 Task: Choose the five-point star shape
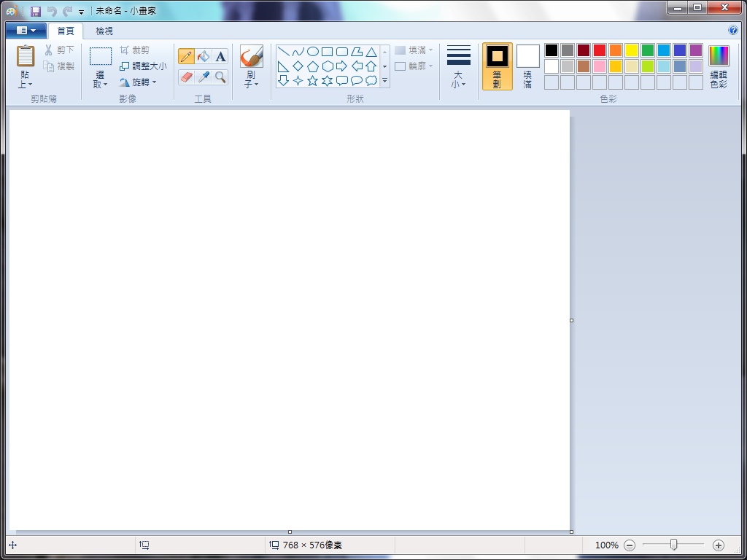(312, 81)
